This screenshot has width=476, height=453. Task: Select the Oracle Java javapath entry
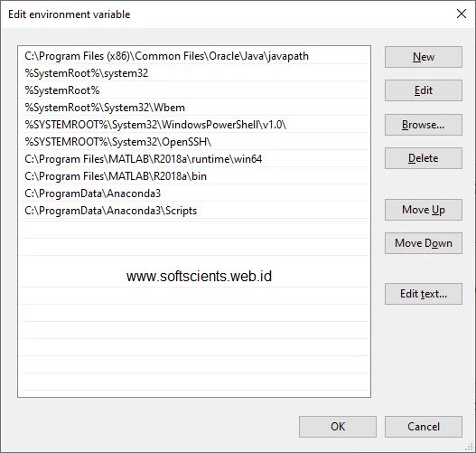195,56
